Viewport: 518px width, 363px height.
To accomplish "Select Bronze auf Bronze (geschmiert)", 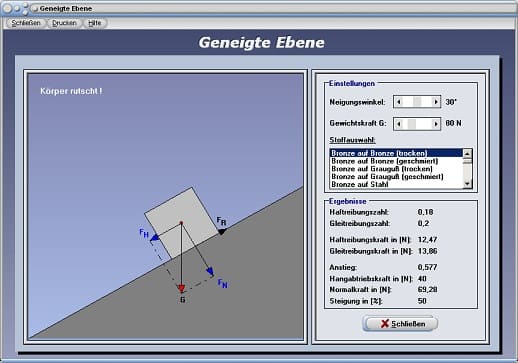I will (x=396, y=161).
